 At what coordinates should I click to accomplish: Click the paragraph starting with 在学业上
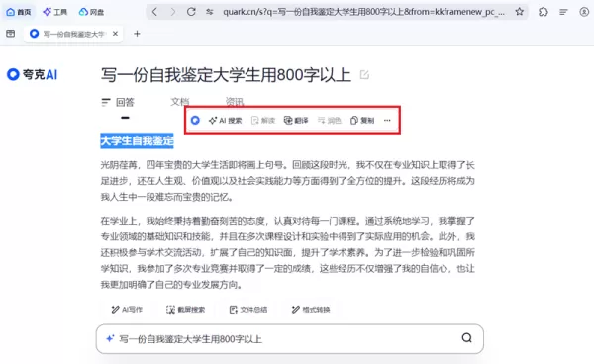coord(287,252)
